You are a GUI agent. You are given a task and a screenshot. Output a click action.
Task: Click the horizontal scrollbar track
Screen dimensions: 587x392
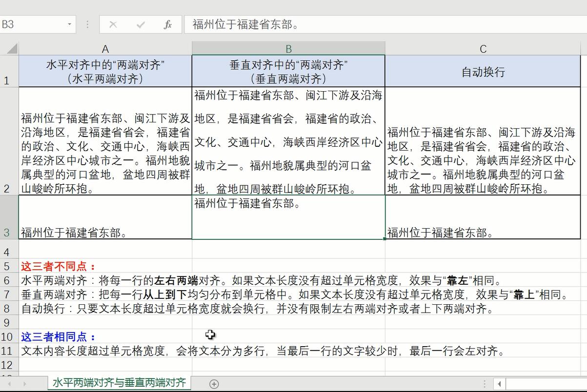[547, 384]
